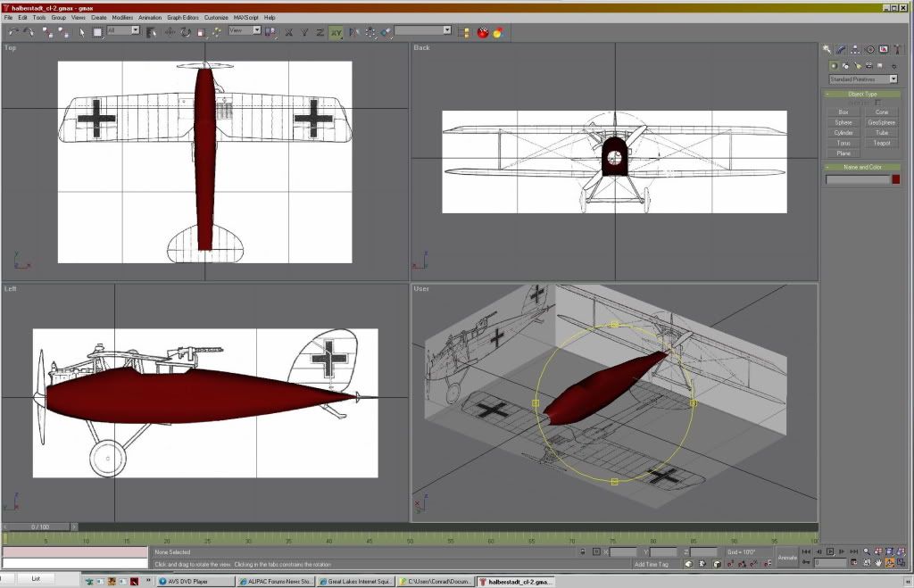The width and height of the screenshot is (914, 588).
Task: Toggle the selection lock padlock icon
Action: point(582,552)
